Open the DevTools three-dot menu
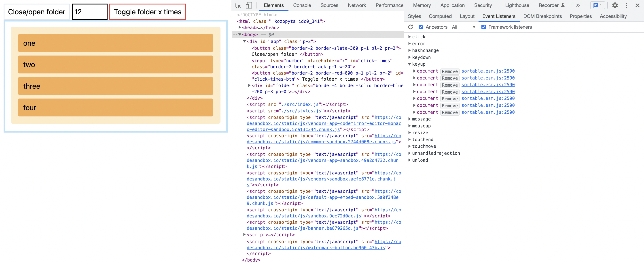Viewport: 644px width, 262px height. 626,5
